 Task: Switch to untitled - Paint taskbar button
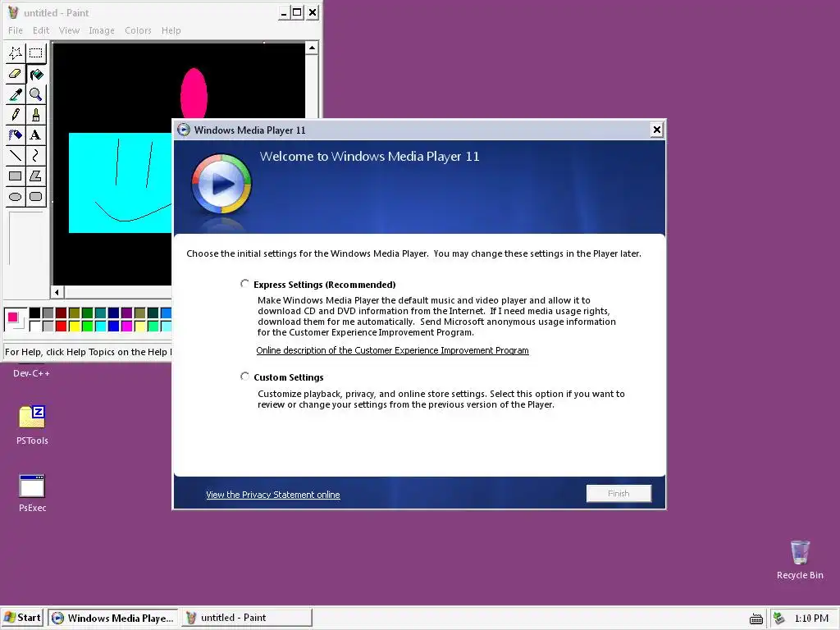click(246, 618)
